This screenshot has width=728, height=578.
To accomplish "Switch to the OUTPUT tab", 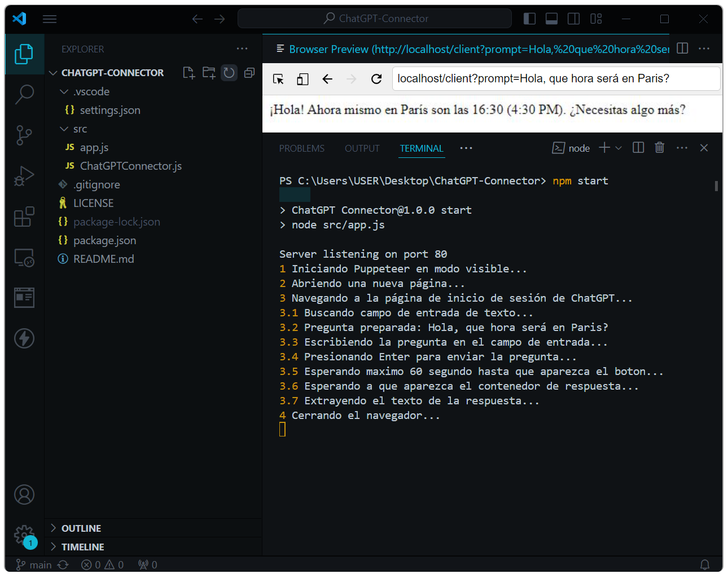I will point(362,148).
